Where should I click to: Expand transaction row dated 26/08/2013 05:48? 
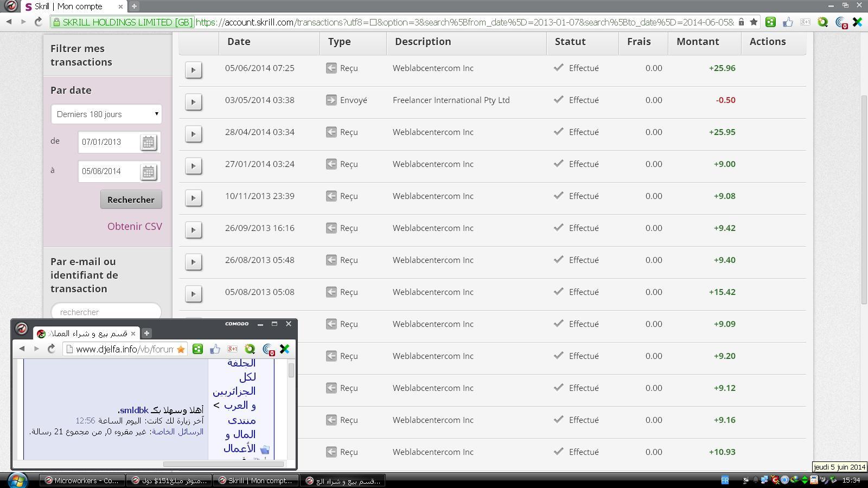click(194, 262)
